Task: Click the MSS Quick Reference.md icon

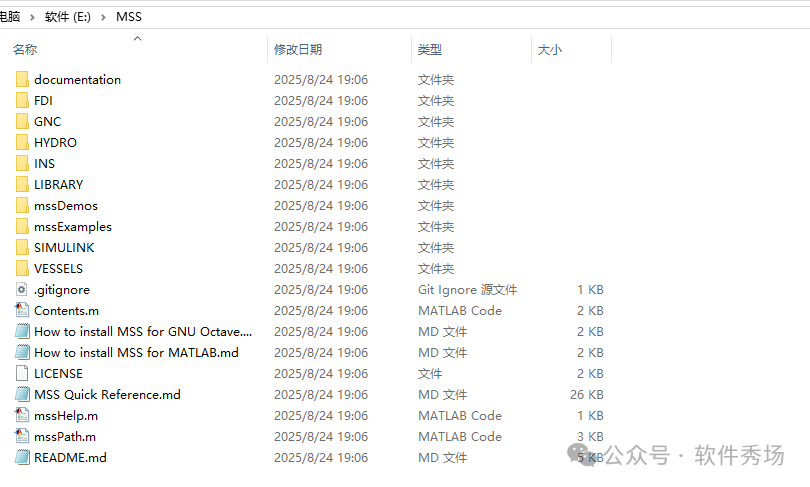Action: click(x=22, y=395)
